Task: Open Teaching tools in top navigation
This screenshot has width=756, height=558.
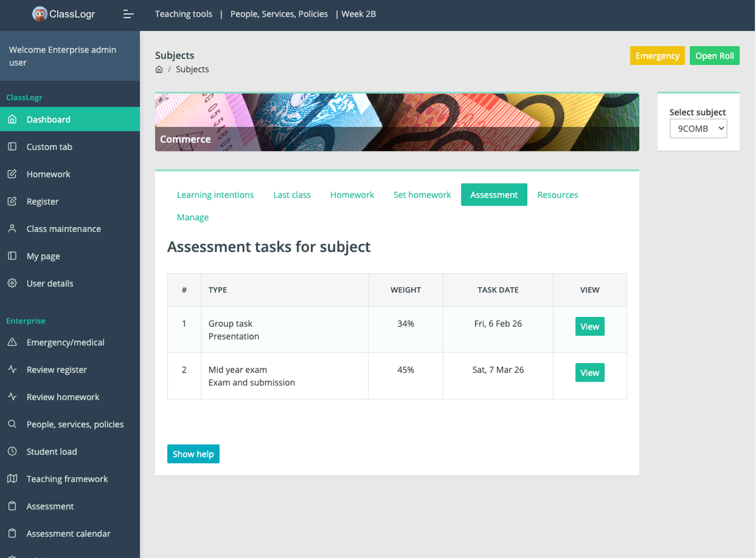Action: coord(184,14)
